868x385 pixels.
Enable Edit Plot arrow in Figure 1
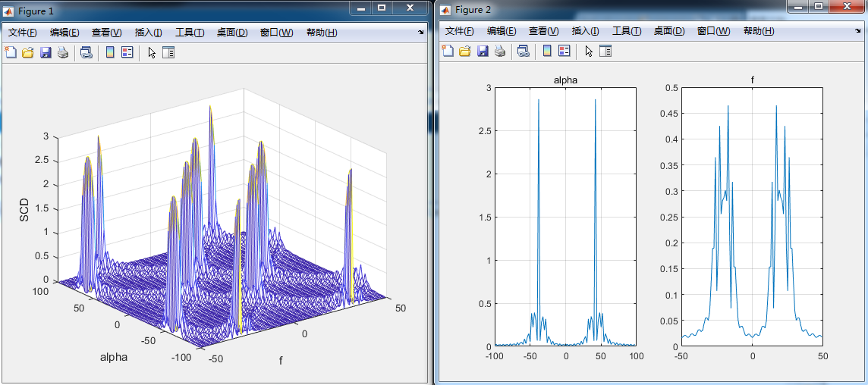tap(152, 52)
